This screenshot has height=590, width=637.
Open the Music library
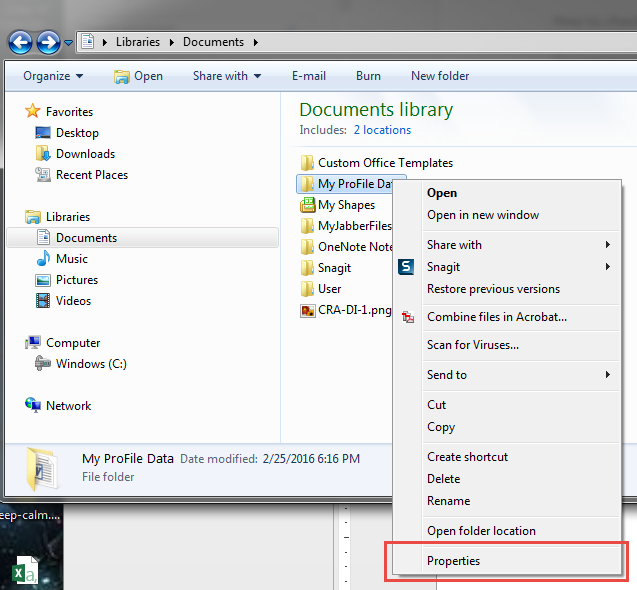pyautogui.click(x=62, y=259)
